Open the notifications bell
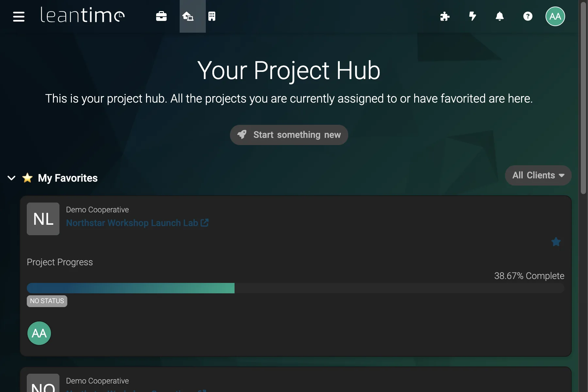This screenshot has height=392, width=588. pyautogui.click(x=500, y=16)
